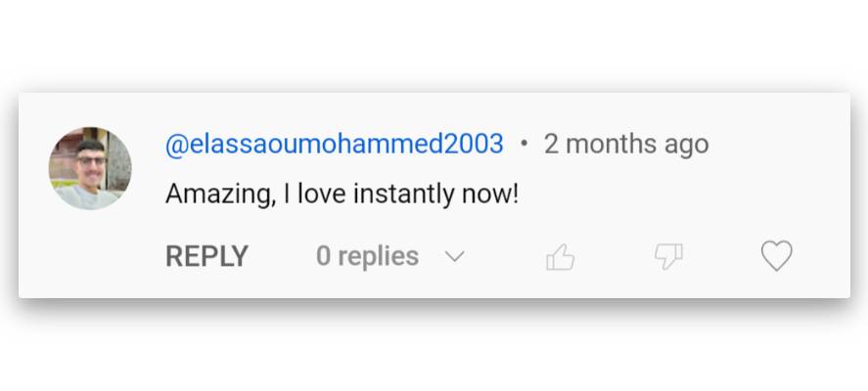View the profile picture of the commenter
This screenshot has height=391, width=868.
pyautogui.click(x=90, y=168)
